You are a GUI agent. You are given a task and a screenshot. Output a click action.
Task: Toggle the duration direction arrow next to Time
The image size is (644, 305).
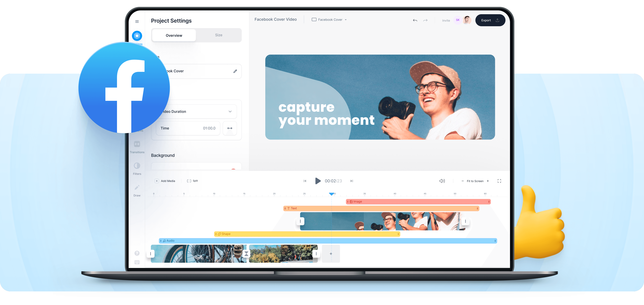click(x=229, y=128)
